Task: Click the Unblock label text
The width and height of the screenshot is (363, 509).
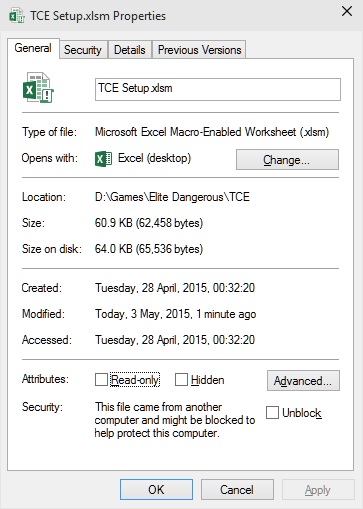Action: (302, 413)
